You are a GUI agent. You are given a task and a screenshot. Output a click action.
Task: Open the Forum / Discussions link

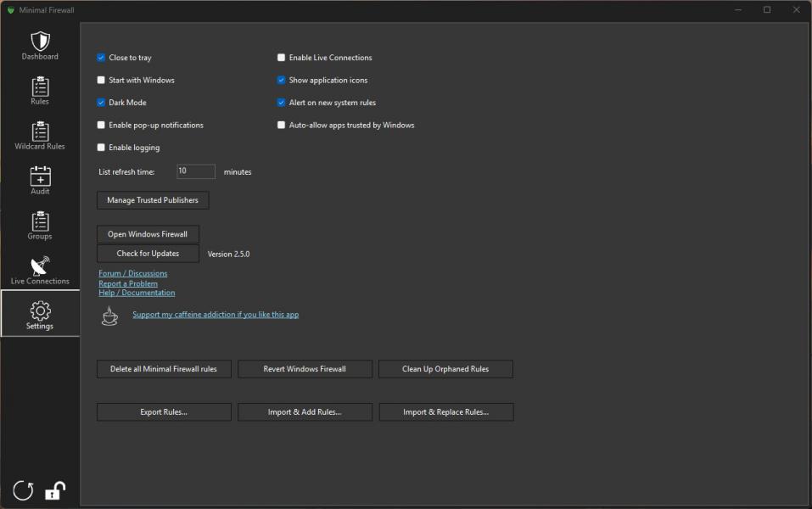pos(132,273)
